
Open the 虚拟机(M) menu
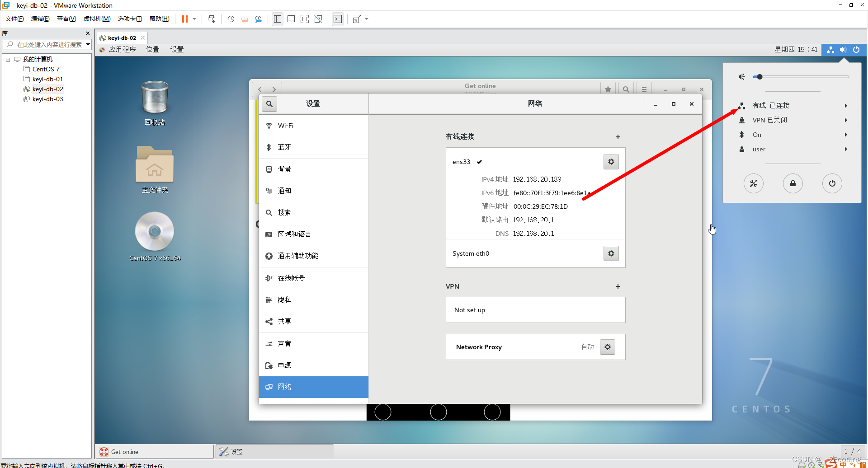click(97, 19)
